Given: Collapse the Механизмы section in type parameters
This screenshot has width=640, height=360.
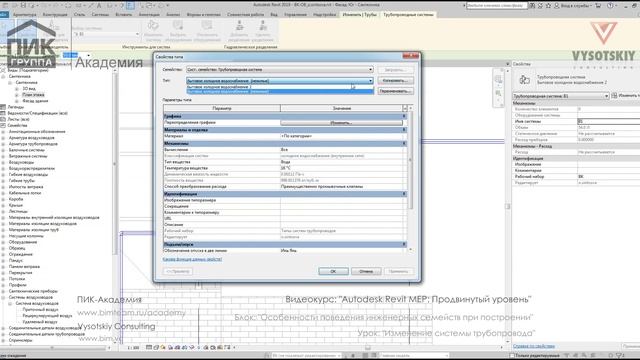Looking at the screenshot, I should coord(404,144).
